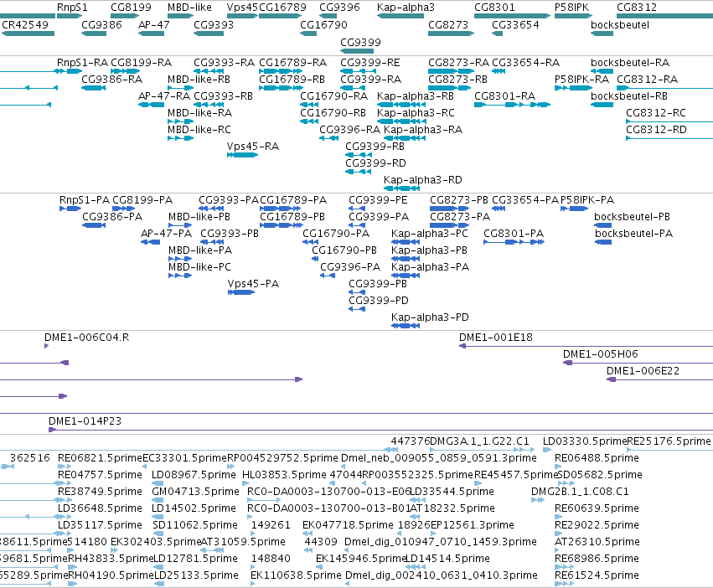Click teal gene arrow beneath CG9399 label

coord(357,50)
